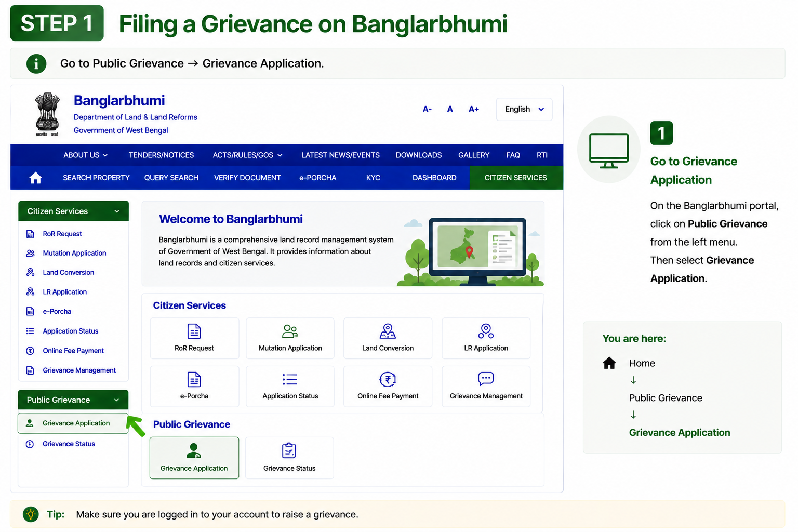The image size is (798, 532).
Task: Click Application Status link in the sidebar
Action: (70, 331)
